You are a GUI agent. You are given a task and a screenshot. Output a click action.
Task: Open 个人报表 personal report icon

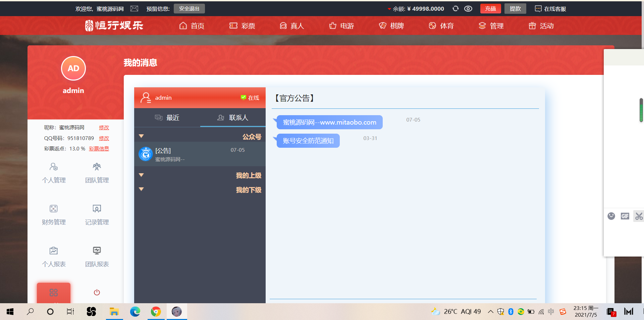[x=54, y=251]
